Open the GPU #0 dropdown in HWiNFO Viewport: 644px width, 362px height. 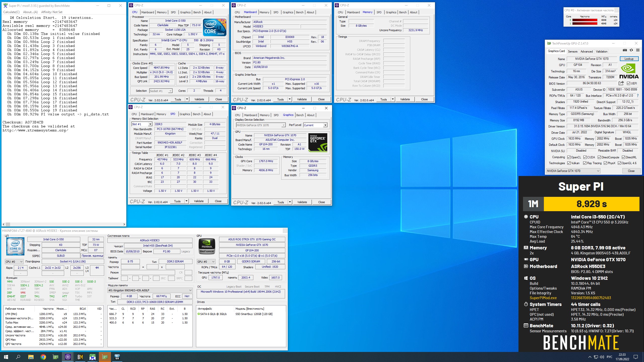coord(206,262)
